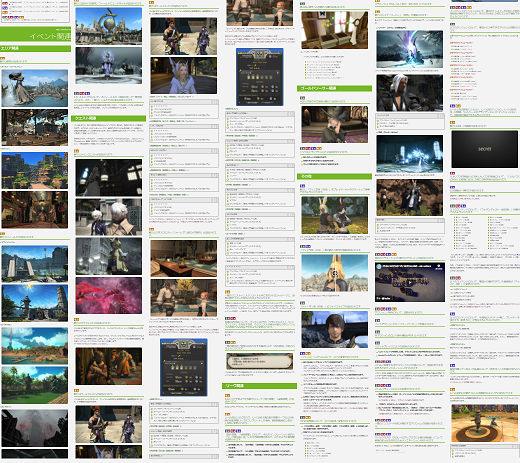This screenshot has width=520, height=463.
Task: Open the dark hall with lit windows screenshot
Action: click(x=109, y=177)
